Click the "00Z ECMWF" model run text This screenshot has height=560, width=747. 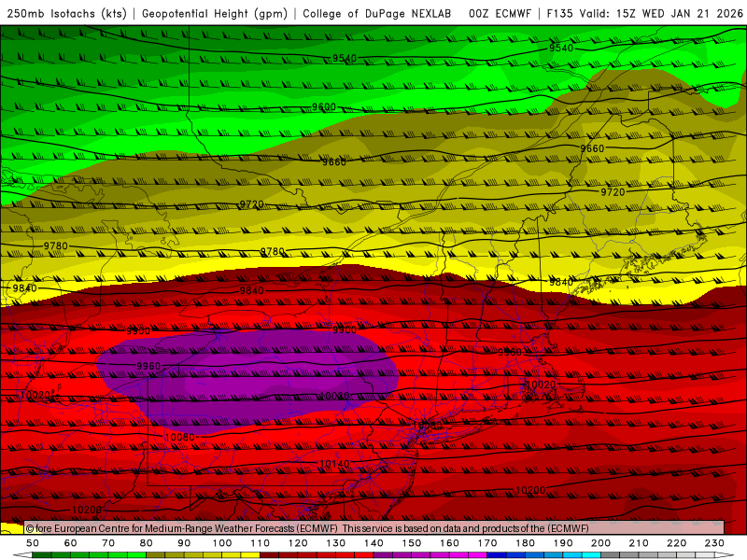coord(500,14)
